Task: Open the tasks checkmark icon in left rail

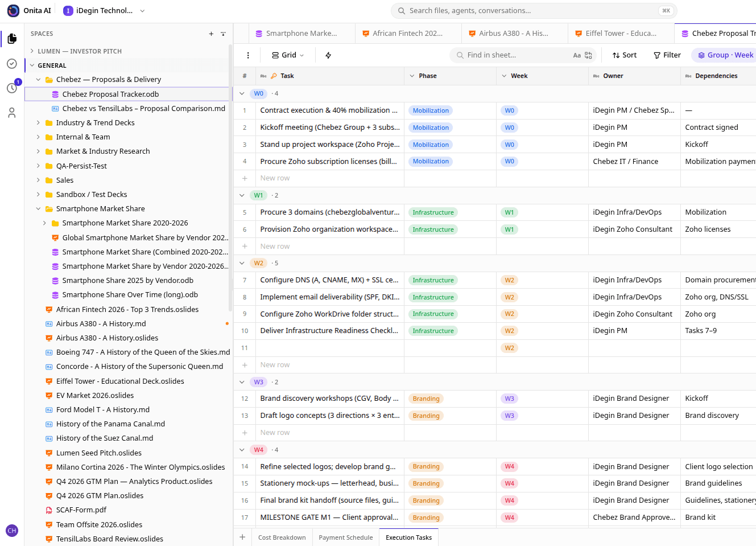Action: [x=12, y=63]
